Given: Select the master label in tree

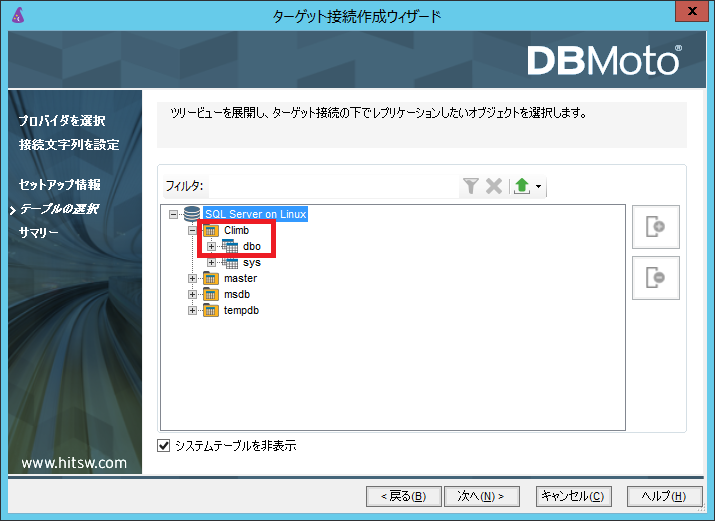Looking at the screenshot, I should point(240,279).
